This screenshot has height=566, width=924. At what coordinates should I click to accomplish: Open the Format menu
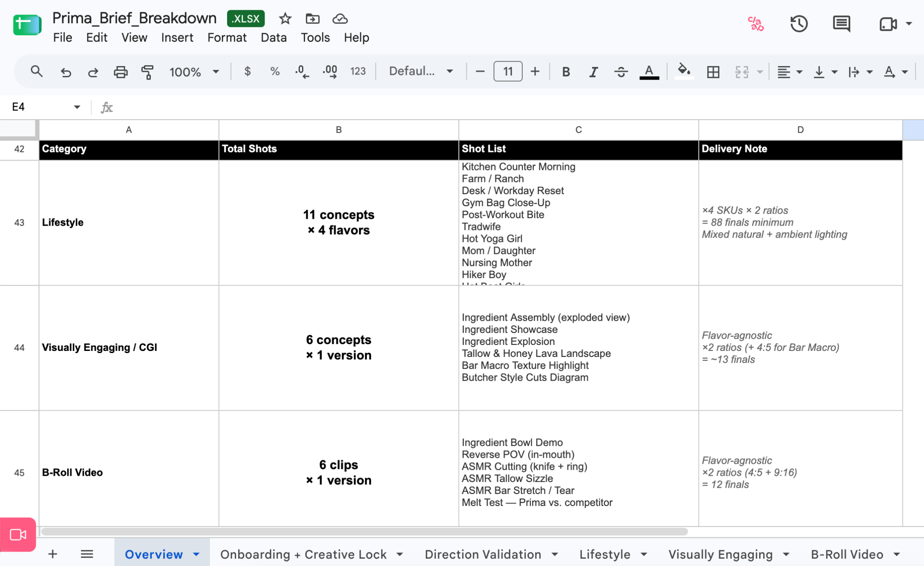(227, 37)
